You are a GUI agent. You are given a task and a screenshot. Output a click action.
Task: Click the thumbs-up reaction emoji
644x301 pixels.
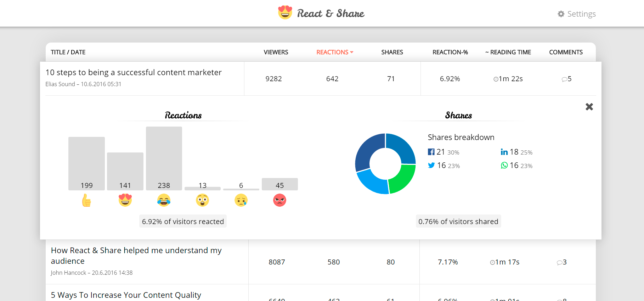[86, 200]
